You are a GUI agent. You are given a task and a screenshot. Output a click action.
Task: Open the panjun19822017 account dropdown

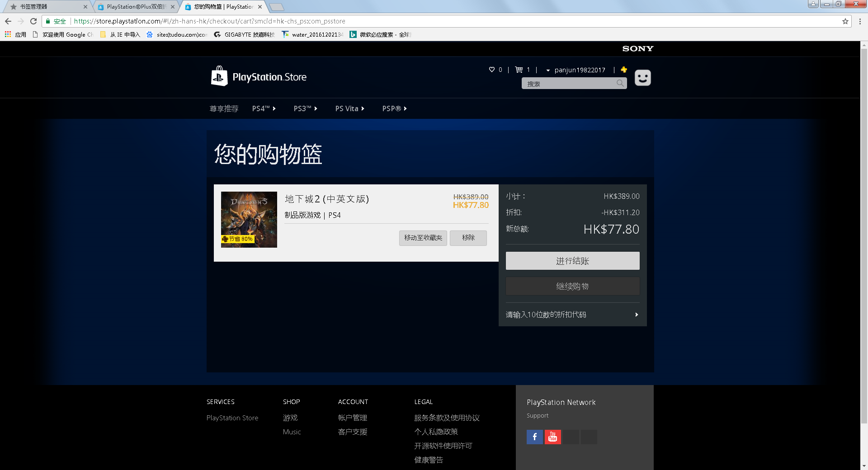(x=576, y=70)
